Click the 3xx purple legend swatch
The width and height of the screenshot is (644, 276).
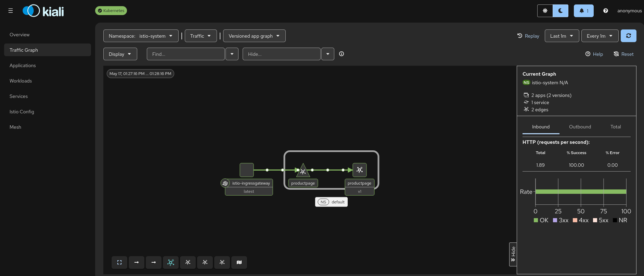555,220
